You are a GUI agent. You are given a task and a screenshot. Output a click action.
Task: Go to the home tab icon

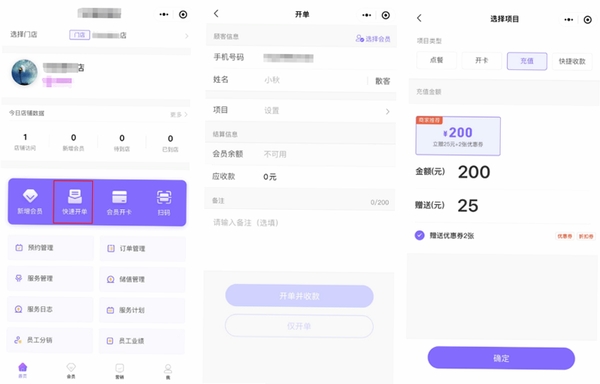pyautogui.click(x=23, y=368)
